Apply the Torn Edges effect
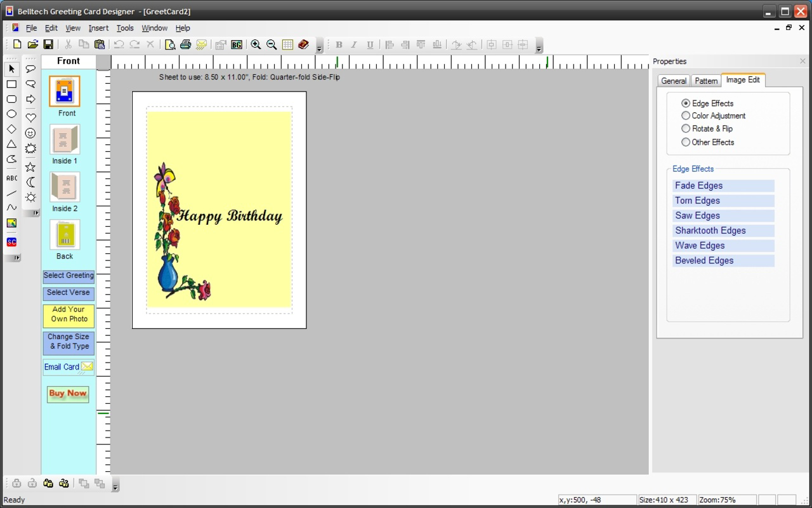This screenshot has height=508, width=812. coord(723,201)
